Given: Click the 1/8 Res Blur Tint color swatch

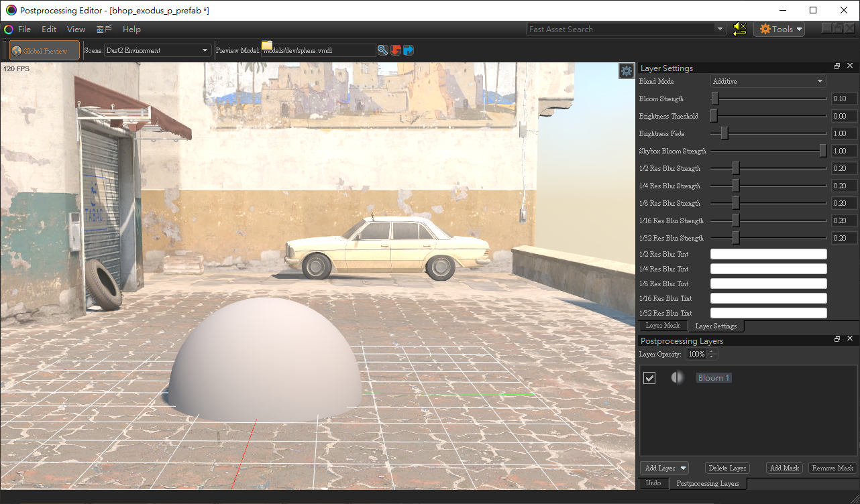Looking at the screenshot, I should pos(769,283).
